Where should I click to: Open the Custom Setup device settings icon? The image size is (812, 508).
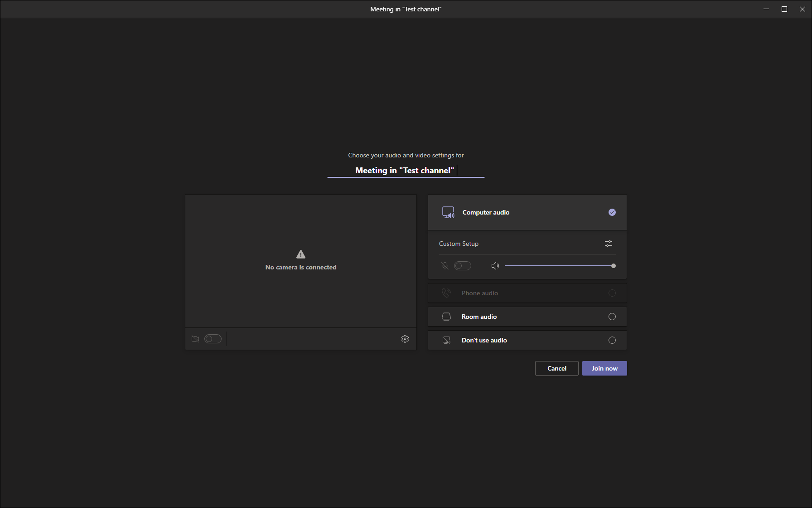(609, 244)
